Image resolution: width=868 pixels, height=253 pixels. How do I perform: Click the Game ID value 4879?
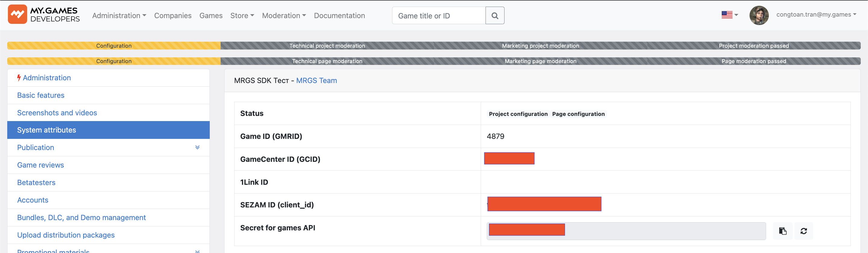(495, 136)
